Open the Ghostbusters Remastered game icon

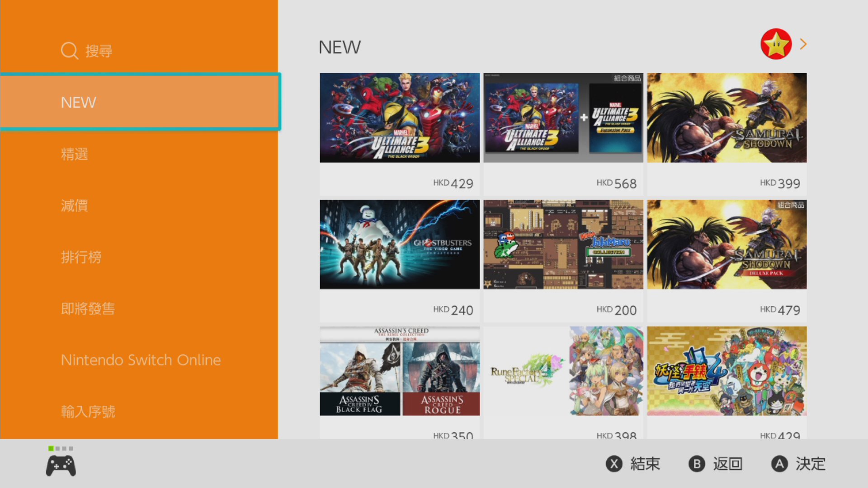(400, 244)
